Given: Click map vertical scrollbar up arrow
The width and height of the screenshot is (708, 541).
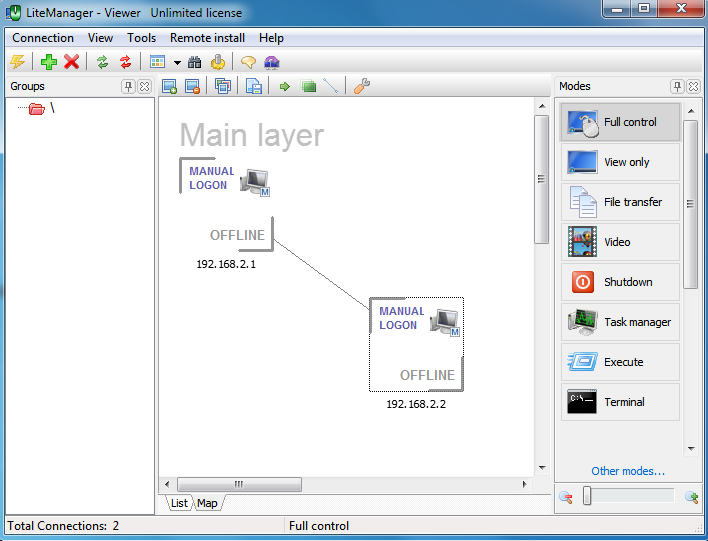Looking at the screenshot, I should click(x=542, y=106).
